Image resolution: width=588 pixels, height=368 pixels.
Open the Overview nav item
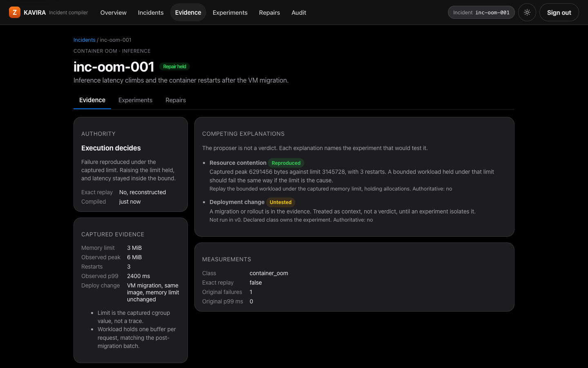coord(114,12)
